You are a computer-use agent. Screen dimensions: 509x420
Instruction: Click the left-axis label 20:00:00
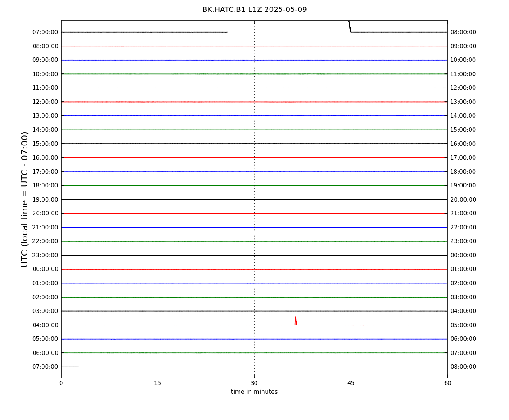click(45, 214)
